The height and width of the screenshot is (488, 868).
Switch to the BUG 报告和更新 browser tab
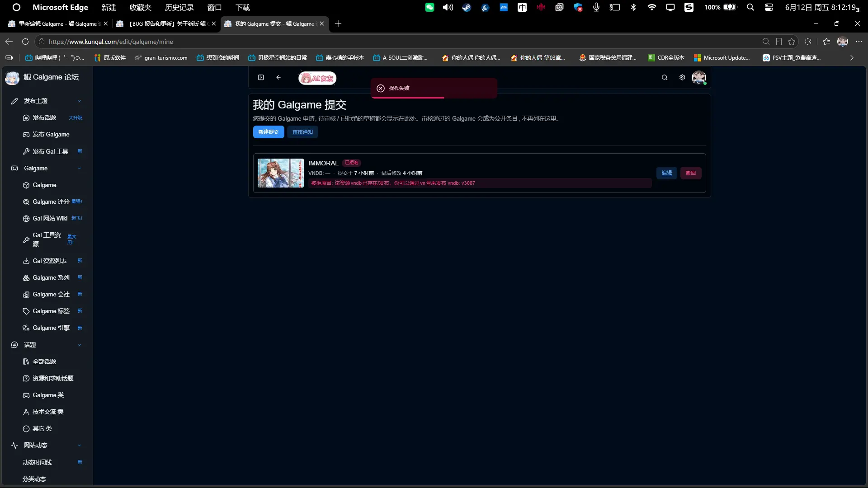coord(166,23)
